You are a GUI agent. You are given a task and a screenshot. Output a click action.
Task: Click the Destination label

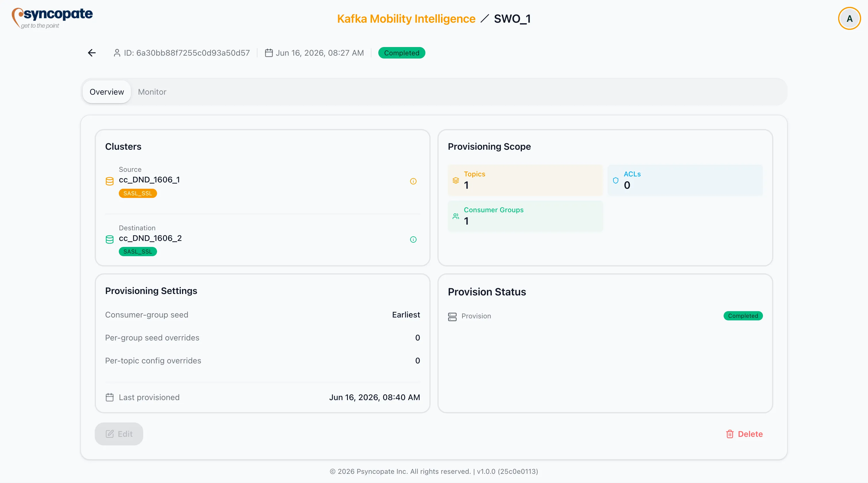(137, 228)
